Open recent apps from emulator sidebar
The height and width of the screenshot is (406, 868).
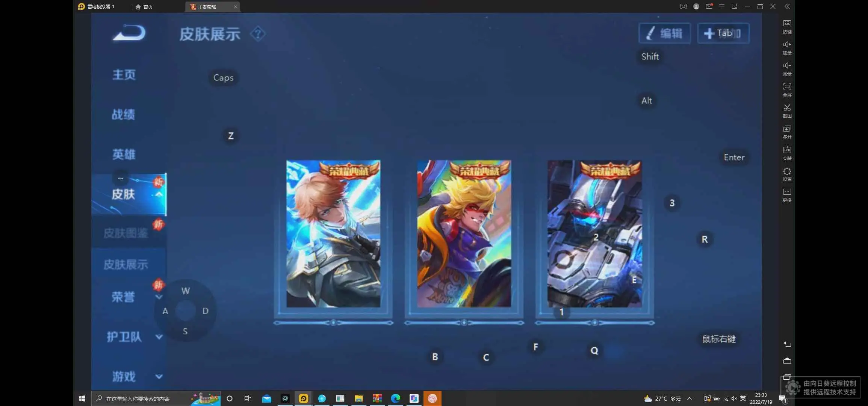(787, 377)
